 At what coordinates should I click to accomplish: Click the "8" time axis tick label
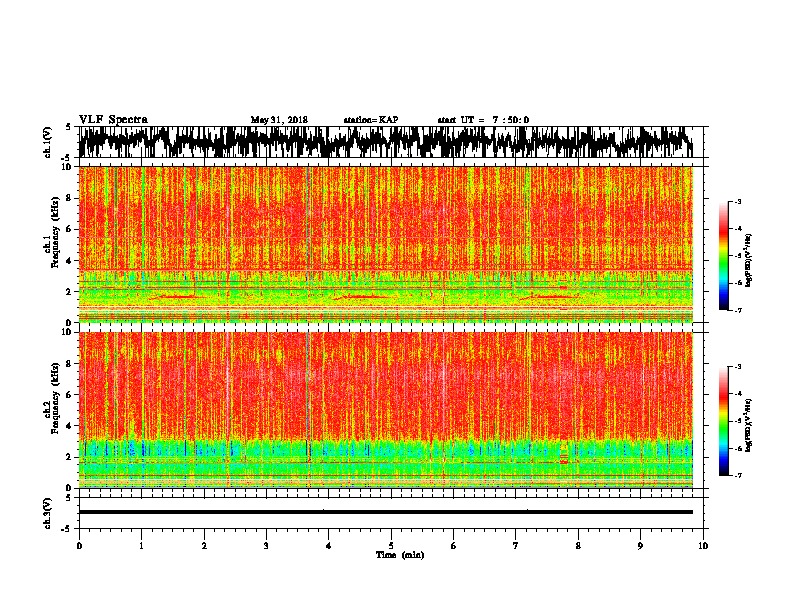click(578, 546)
